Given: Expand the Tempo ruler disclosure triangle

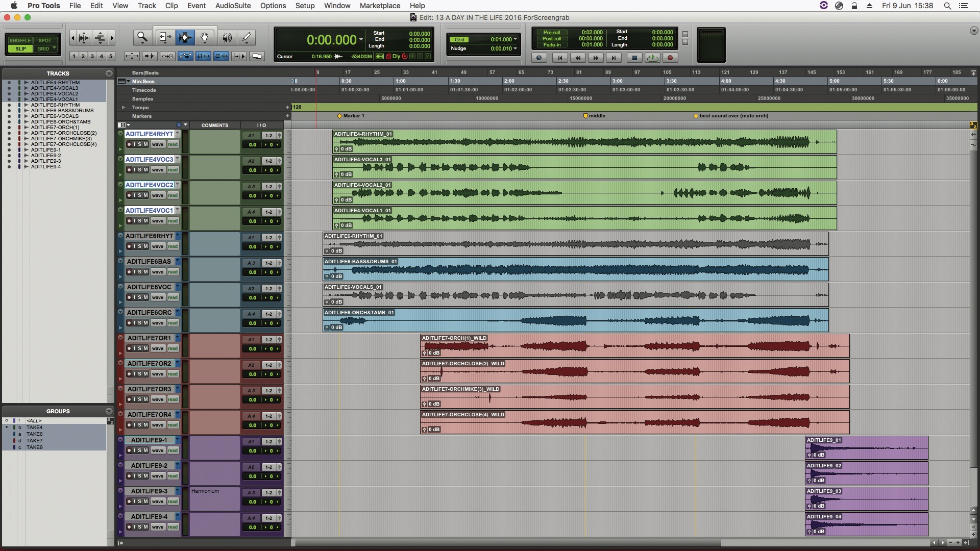Looking at the screenshot, I should [123, 107].
